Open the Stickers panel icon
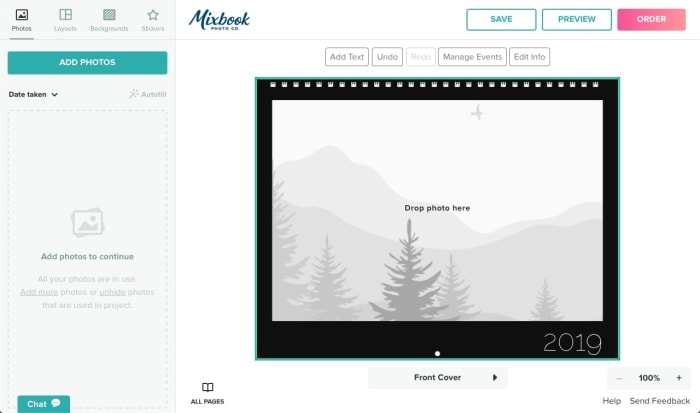700x413 pixels. pos(153,15)
